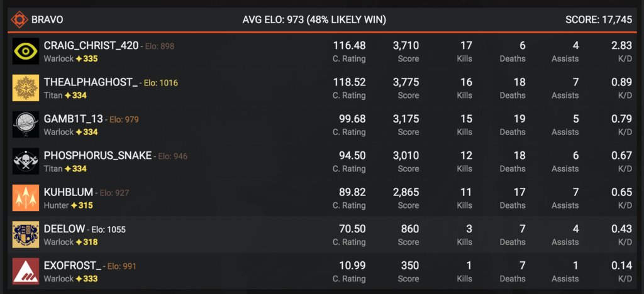The width and height of the screenshot is (644, 294).
Task: Open CRAIG_CRHIST_420's yellow eye emblem
Action: click(x=25, y=51)
